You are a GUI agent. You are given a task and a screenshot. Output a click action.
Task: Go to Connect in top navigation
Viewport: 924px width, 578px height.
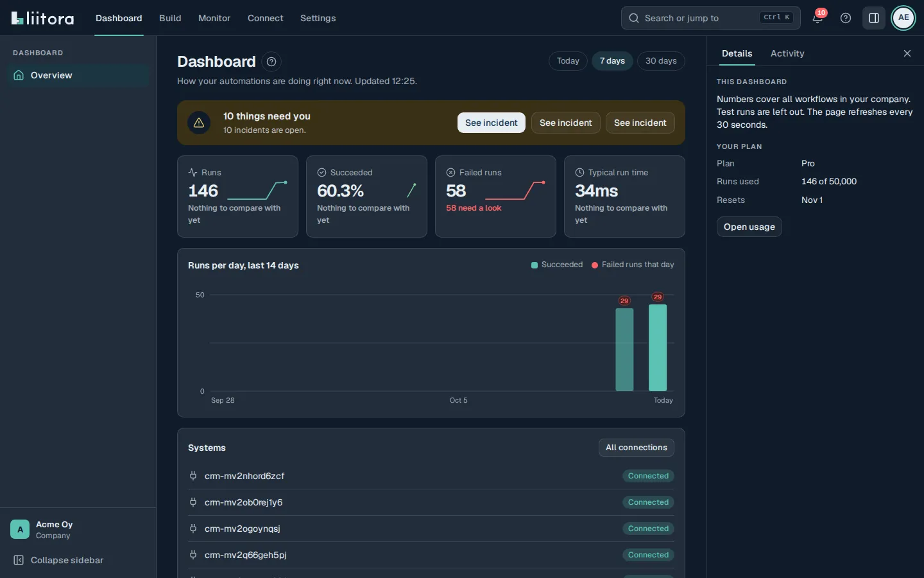pos(265,18)
